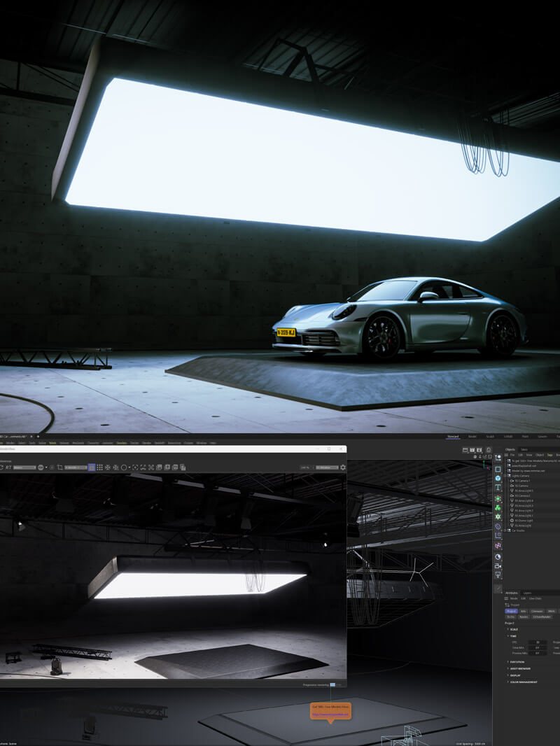Viewport: 560px width, 746px height.
Task: Click the FPS value field
Action: click(538, 642)
